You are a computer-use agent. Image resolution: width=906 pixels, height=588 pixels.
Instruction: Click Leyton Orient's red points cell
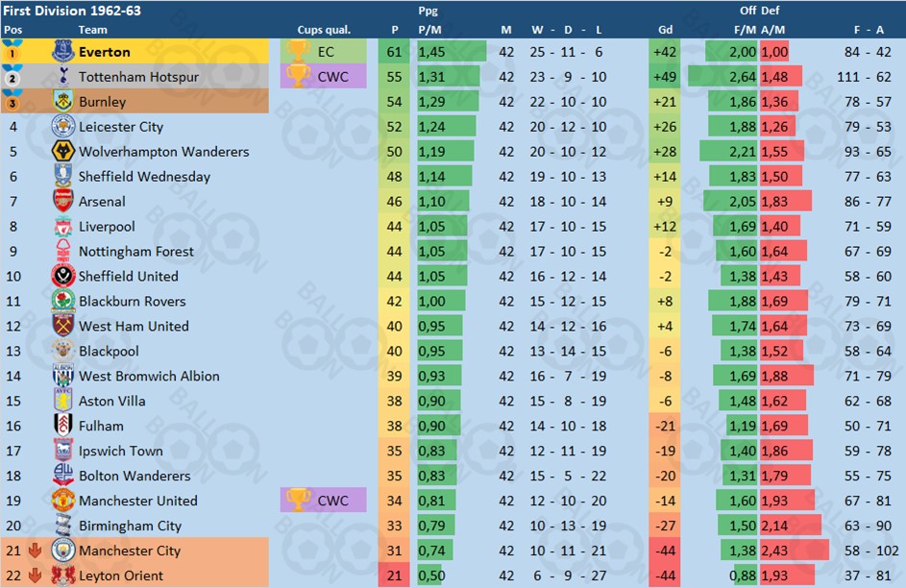pyautogui.click(x=394, y=576)
